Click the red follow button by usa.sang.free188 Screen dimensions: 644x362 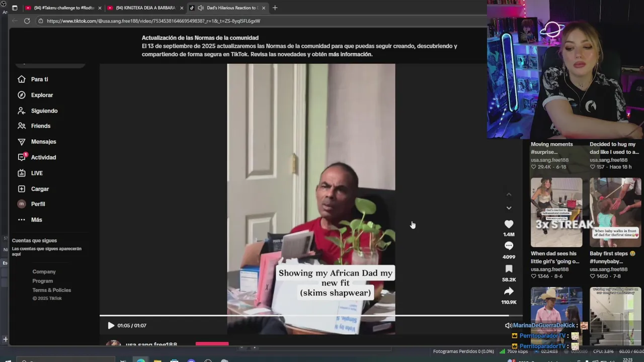point(212,344)
